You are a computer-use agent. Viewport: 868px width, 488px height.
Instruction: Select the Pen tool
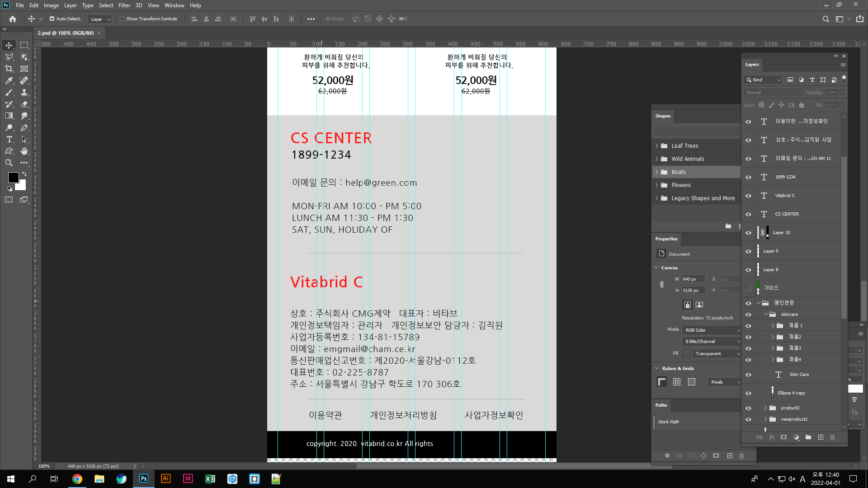click(24, 128)
